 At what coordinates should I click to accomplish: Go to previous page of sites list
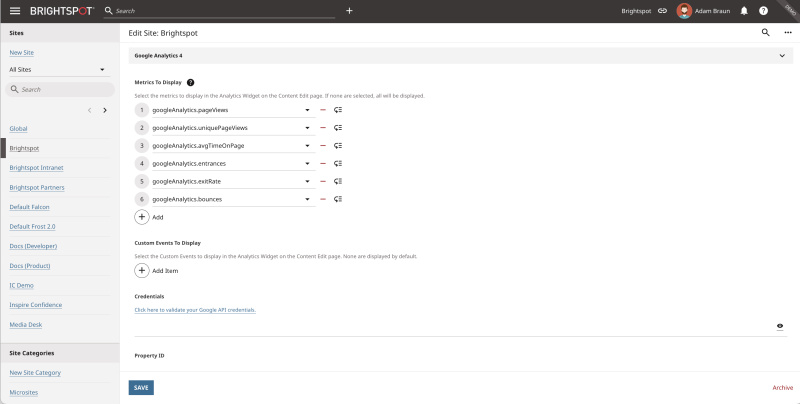(x=89, y=110)
